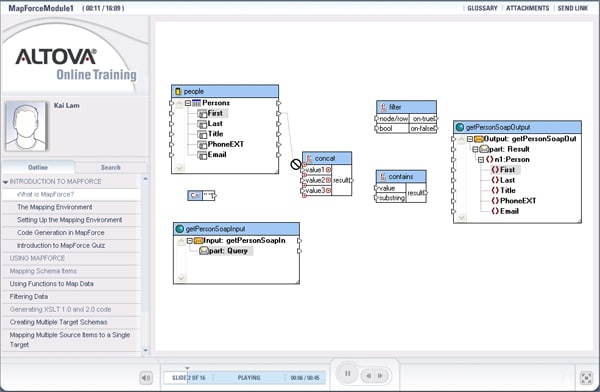Click the First element icon in getPersonSoapOutput

pyautogui.click(x=495, y=170)
